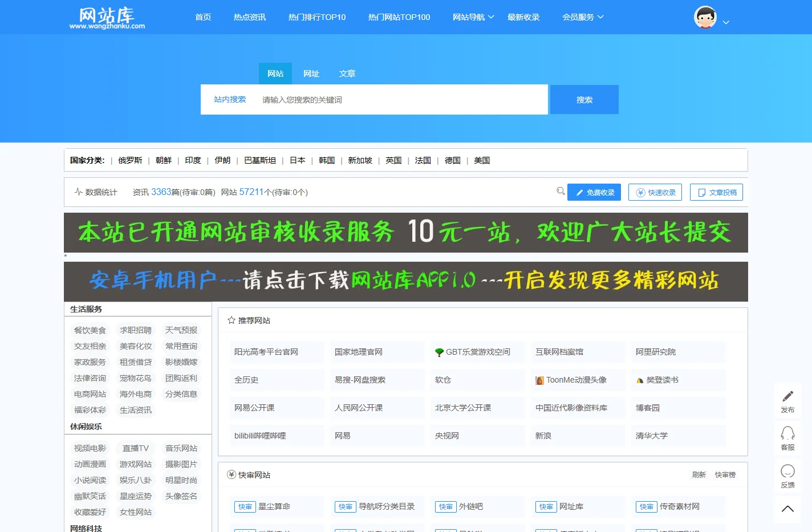Open the 快审 site 传奇素材网

click(x=680, y=506)
